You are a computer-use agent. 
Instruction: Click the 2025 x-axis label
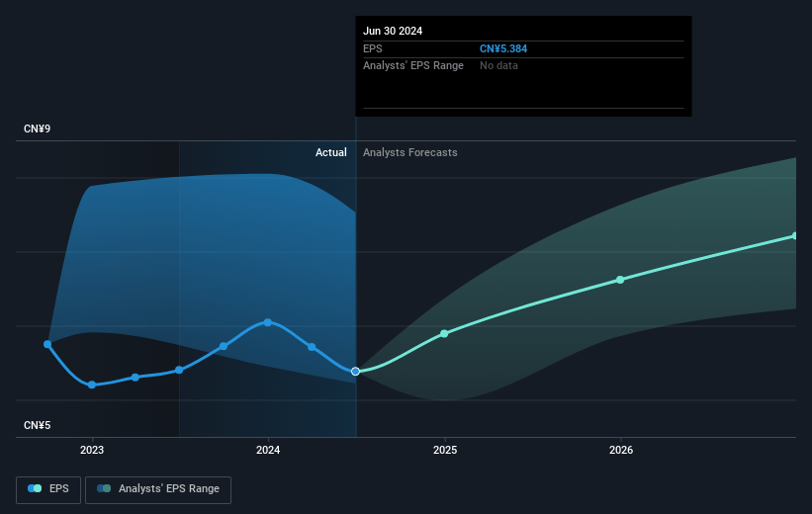[445, 450]
